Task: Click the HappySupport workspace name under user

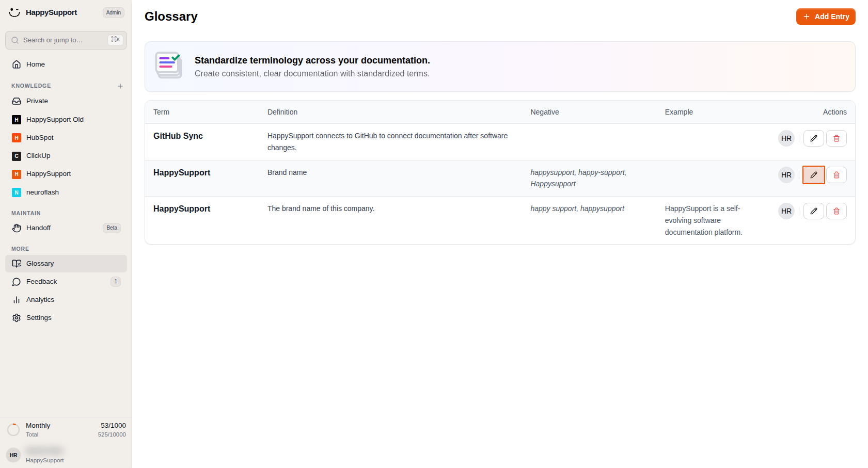Action: [45, 460]
